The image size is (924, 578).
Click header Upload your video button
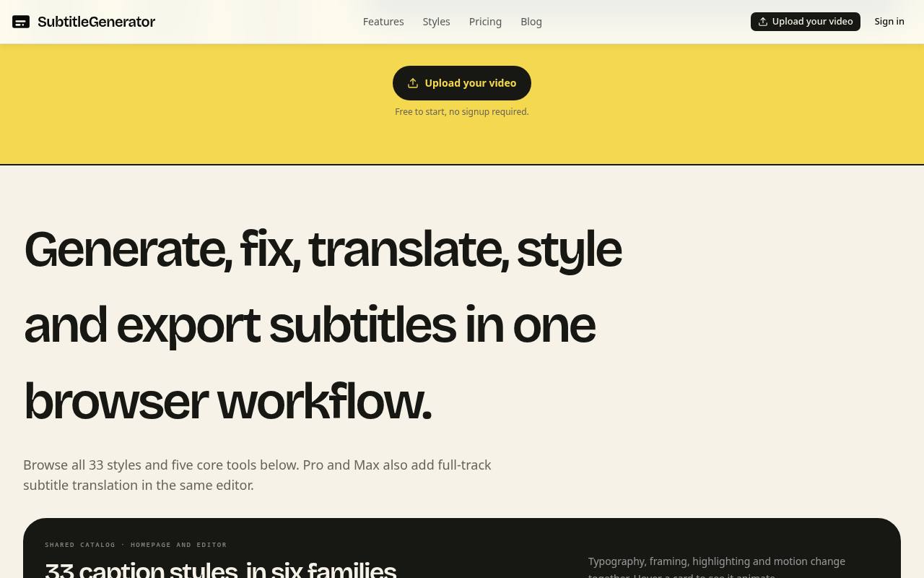806,22
